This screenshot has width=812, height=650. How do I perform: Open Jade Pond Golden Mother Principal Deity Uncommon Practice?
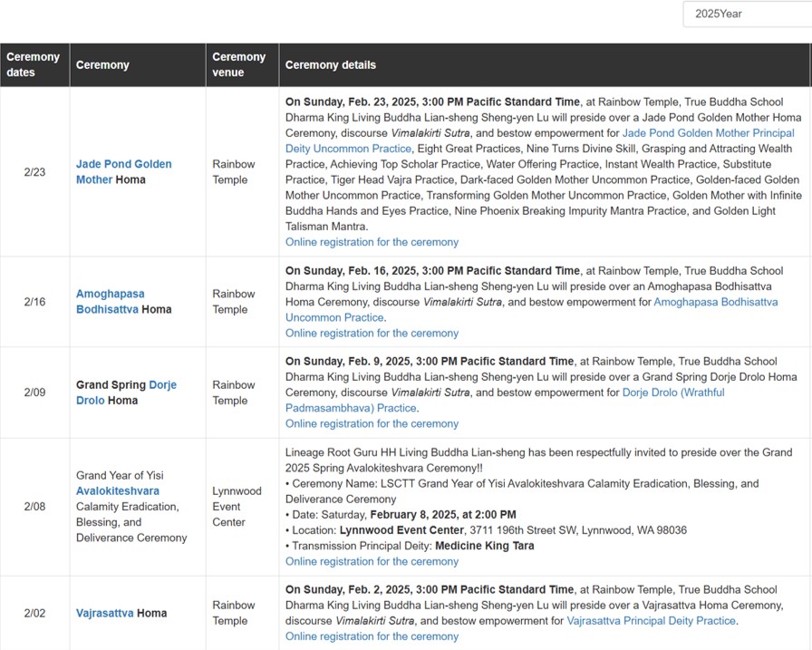pos(539,141)
